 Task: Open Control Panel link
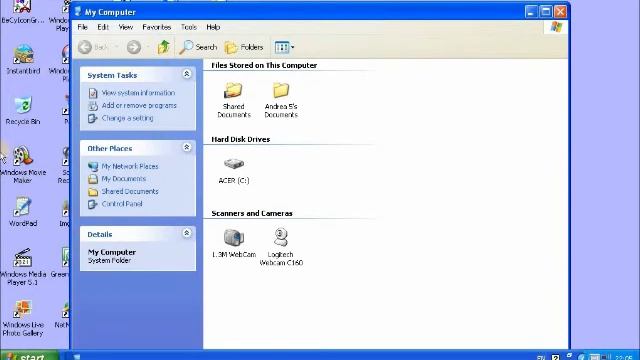coord(122,204)
